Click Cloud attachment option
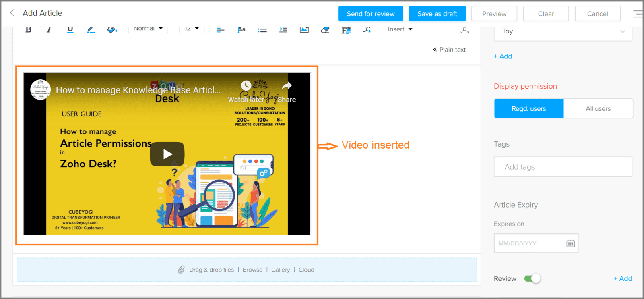 click(306, 270)
